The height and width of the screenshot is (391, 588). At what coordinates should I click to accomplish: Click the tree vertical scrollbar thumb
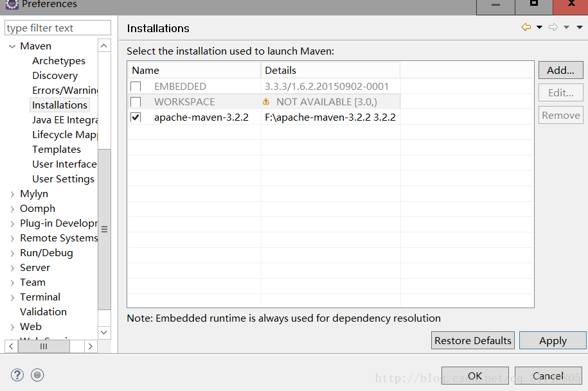[104, 229]
